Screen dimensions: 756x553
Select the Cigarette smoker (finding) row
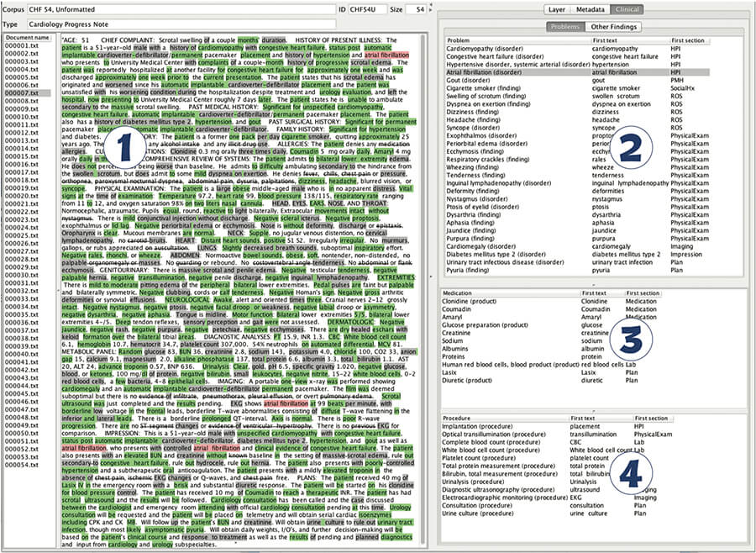pos(578,88)
